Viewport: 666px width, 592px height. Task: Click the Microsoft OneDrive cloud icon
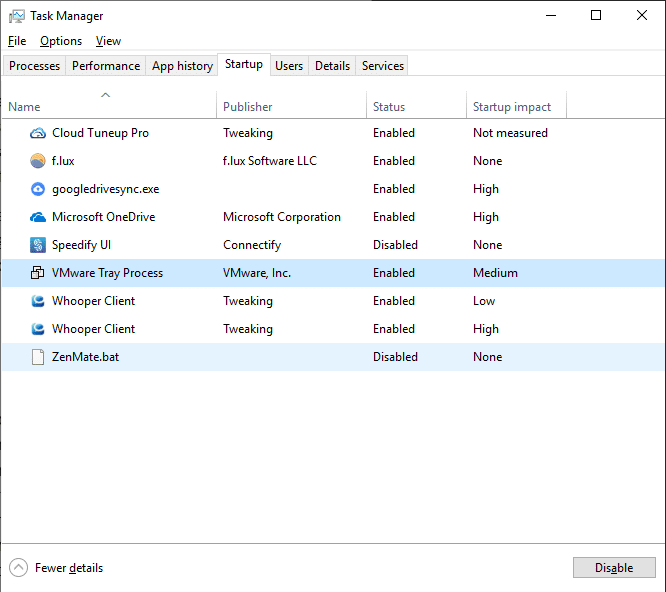point(38,217)
